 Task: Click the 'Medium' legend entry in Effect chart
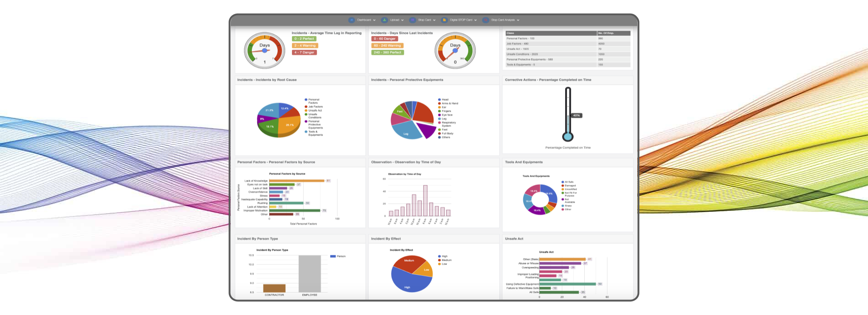click(445, 260)
